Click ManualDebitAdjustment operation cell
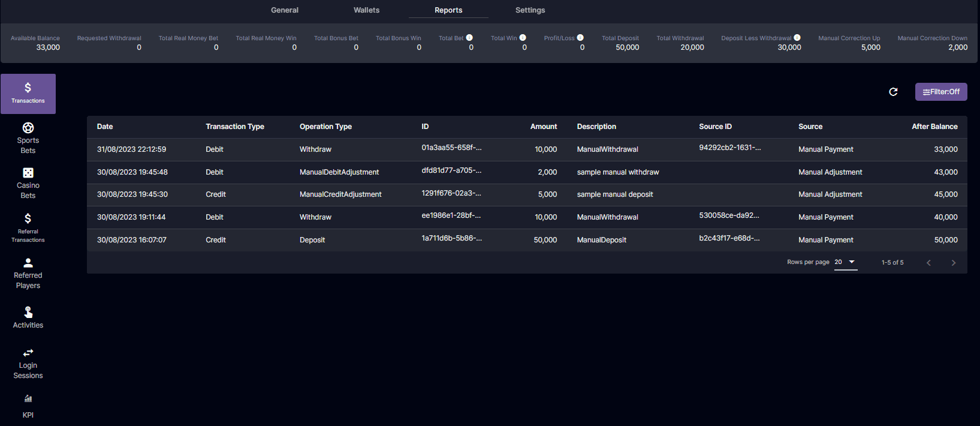980x426 pixels. pyautogui.click(x=339, y=172)
